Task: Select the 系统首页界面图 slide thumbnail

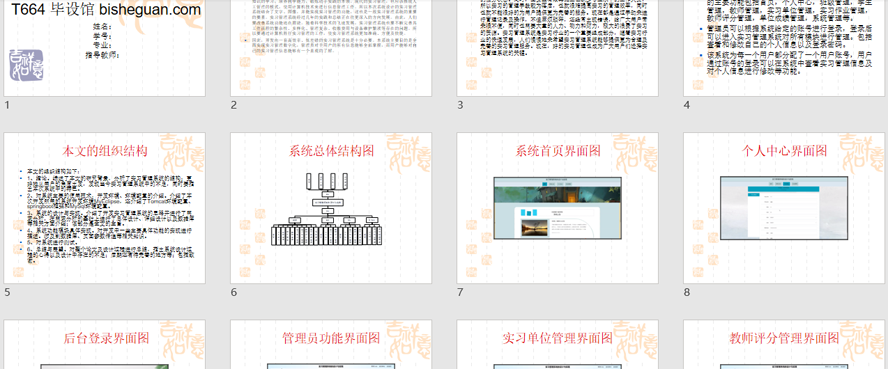Action: pyautogui.click(x=558, y=208)
